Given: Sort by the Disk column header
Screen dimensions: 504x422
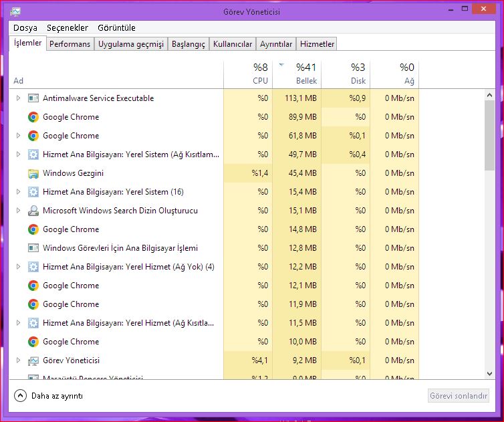Looking at the screenshot, I should click(346, 74).
